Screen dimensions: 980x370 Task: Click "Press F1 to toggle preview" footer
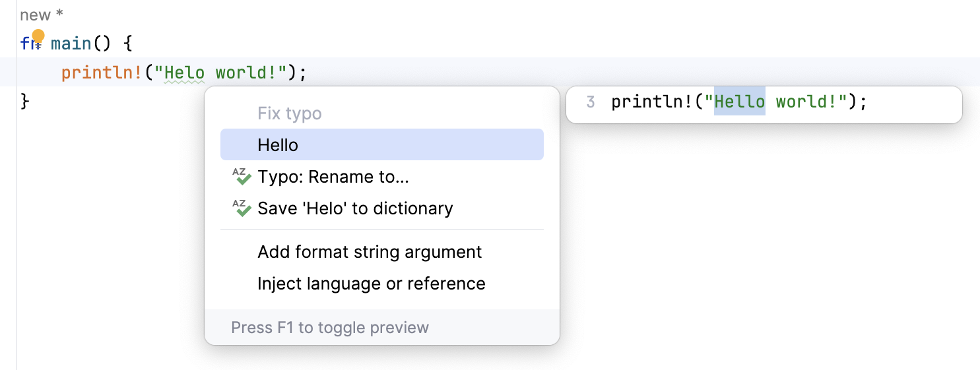(330, 328)
